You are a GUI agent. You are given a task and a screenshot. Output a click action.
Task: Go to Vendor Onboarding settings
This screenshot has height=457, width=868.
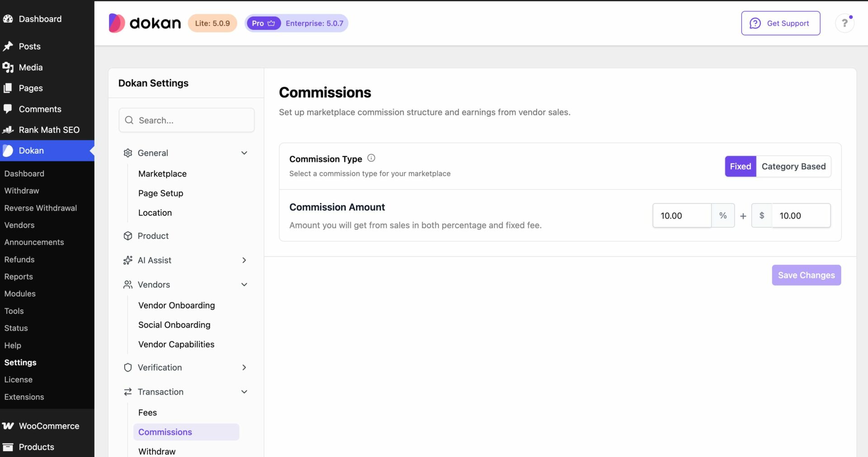176,305
